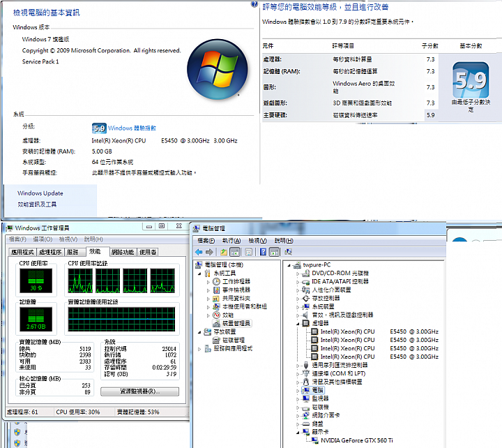The width and height of the screenshot is (502, 448).
Task: Click status bar text 實體記憶體: 53%
Action: (x=138, y=412)
